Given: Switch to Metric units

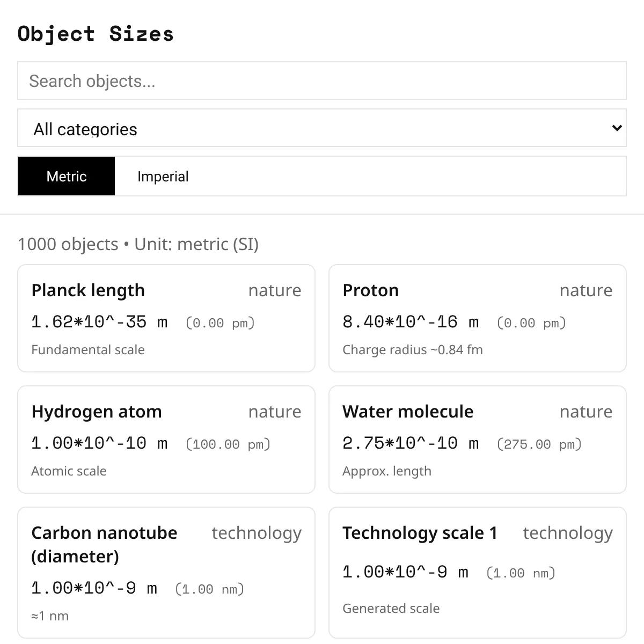Looking at the screenshot, I should pos(67,177).
